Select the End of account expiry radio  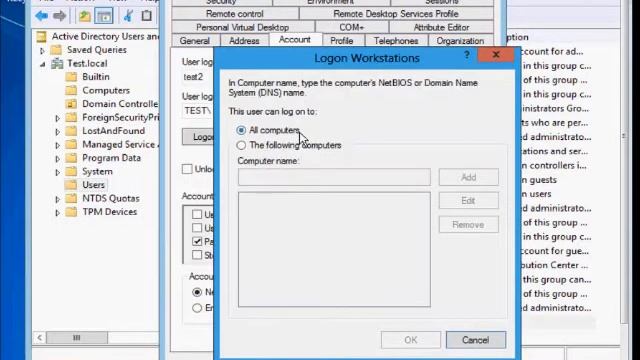tap(197, 308)
